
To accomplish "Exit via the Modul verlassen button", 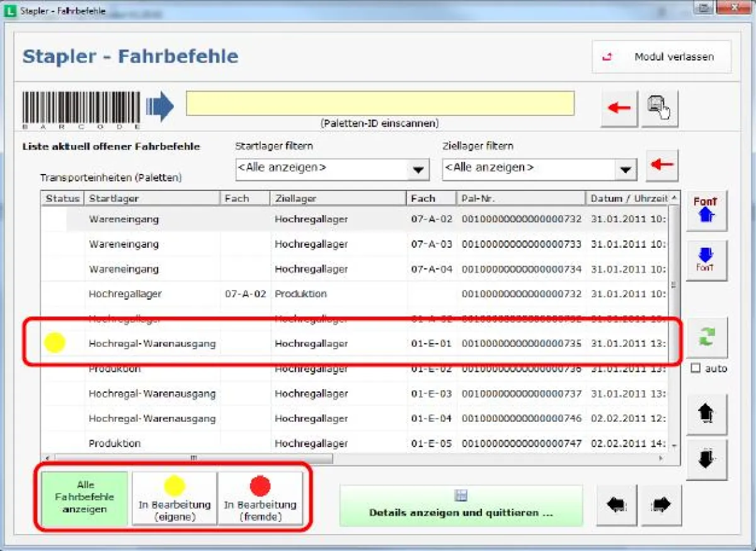I will tap(661, 56).
